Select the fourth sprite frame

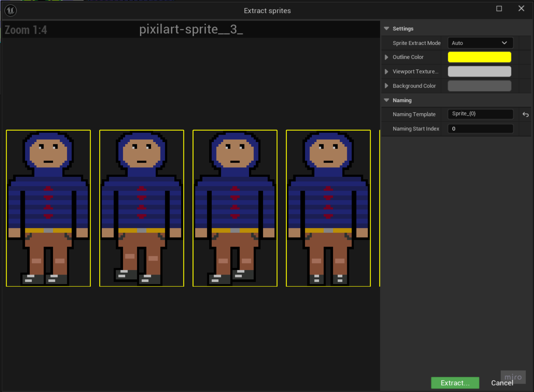point(328,208)
